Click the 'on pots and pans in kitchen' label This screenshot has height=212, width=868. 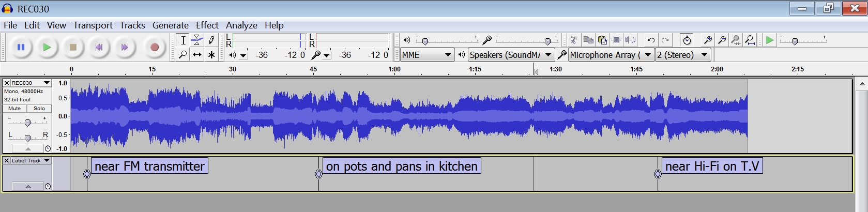tap(402, 166)
